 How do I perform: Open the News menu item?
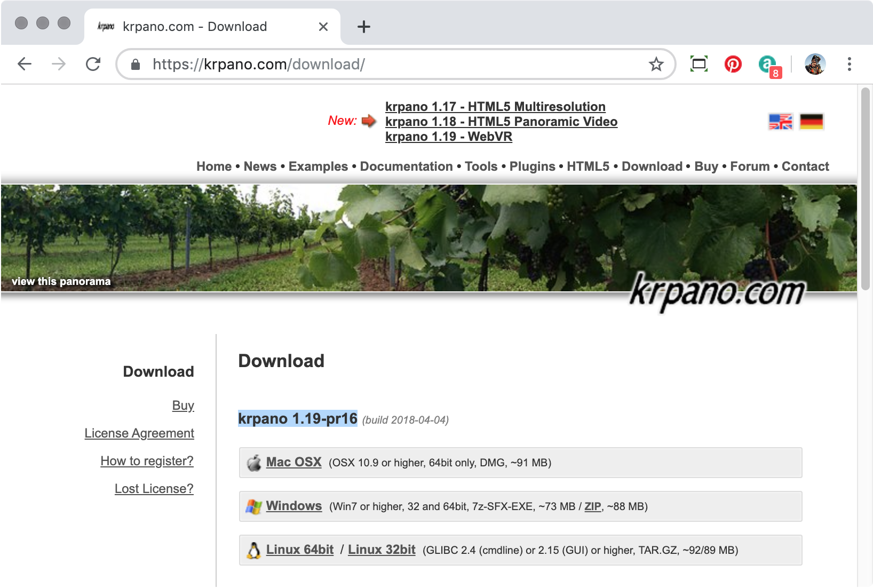(260, 166)
